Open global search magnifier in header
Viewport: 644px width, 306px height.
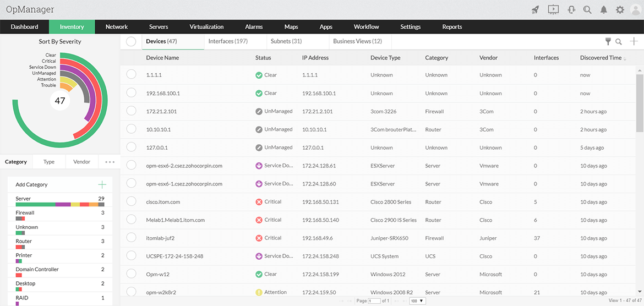(588, 9)
